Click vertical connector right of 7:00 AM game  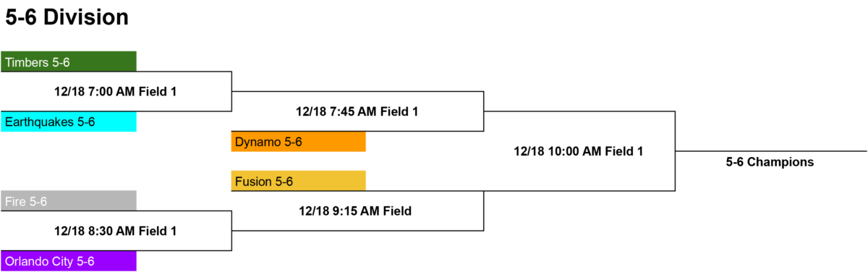click(231, 91)
